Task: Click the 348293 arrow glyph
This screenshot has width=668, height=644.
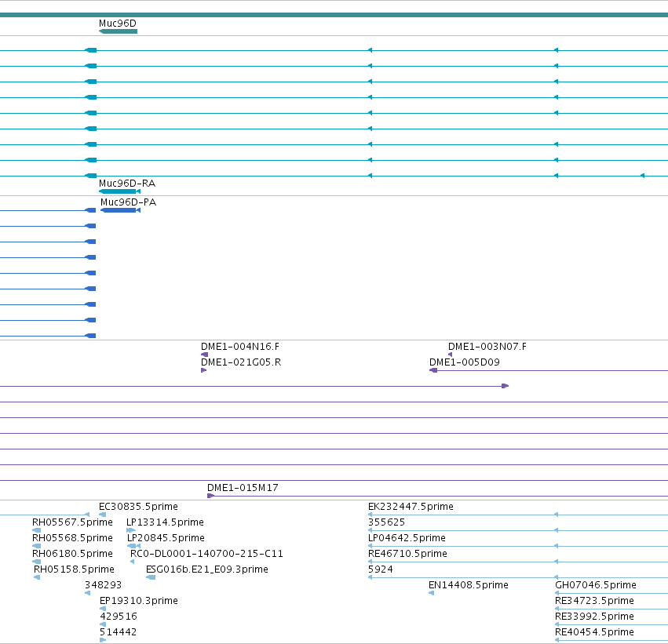Action: (87, 593)
